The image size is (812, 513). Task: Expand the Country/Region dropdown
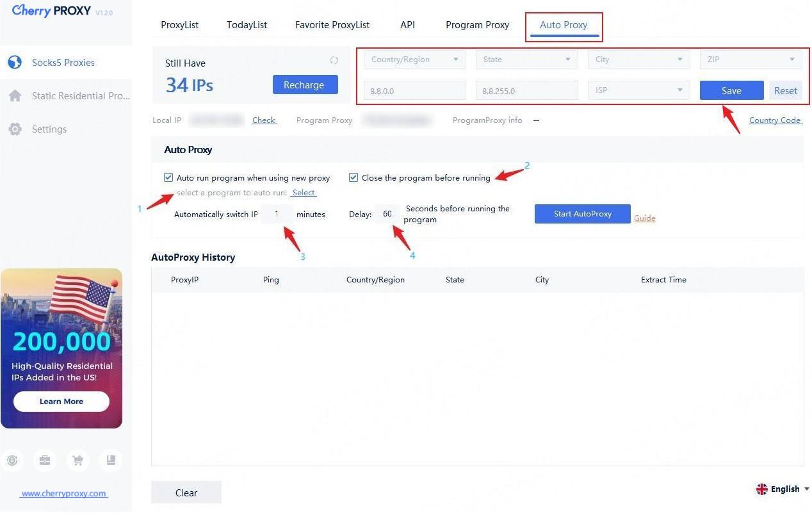point(415,60)
